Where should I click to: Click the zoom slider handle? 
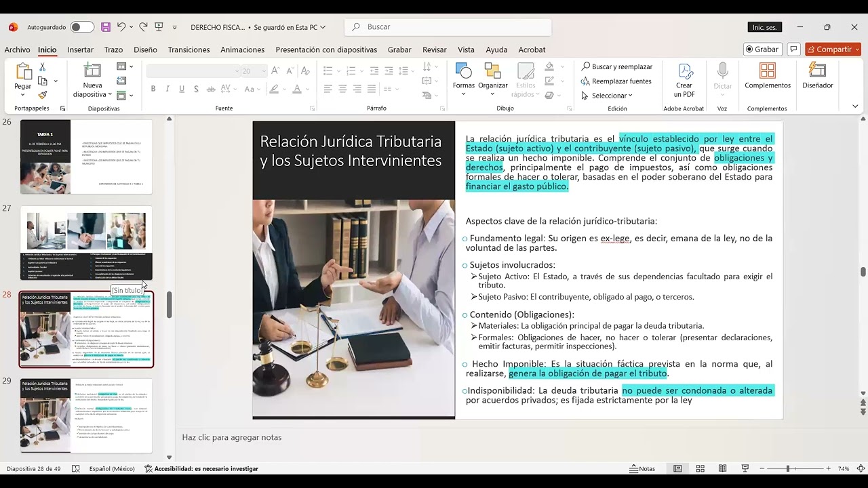click(787, 468)
